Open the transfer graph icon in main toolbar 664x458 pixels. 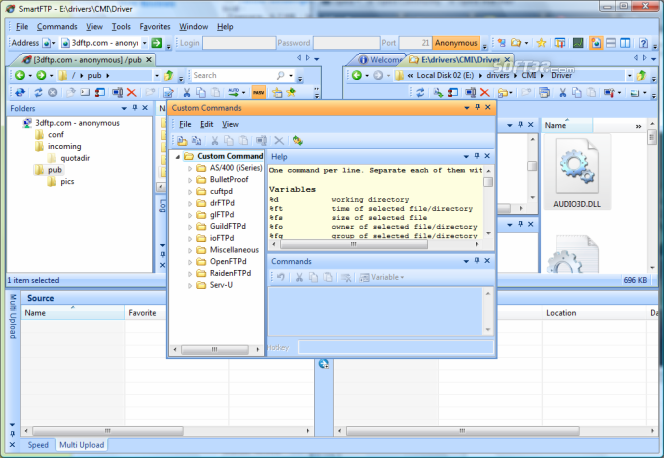pos(578,43)
